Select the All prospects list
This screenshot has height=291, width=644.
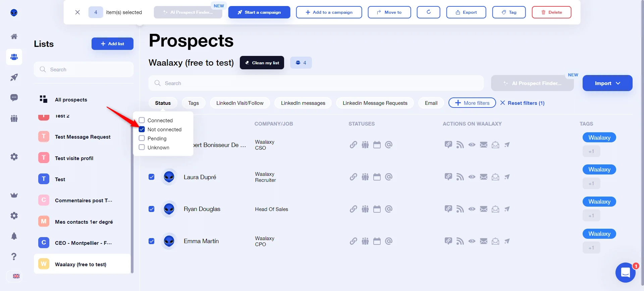[82, 99]
